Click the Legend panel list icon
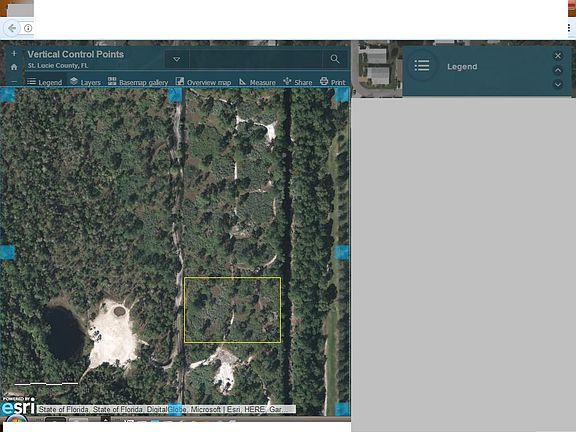Viewport: 576px width, 432px height. (x=422, y=66)
